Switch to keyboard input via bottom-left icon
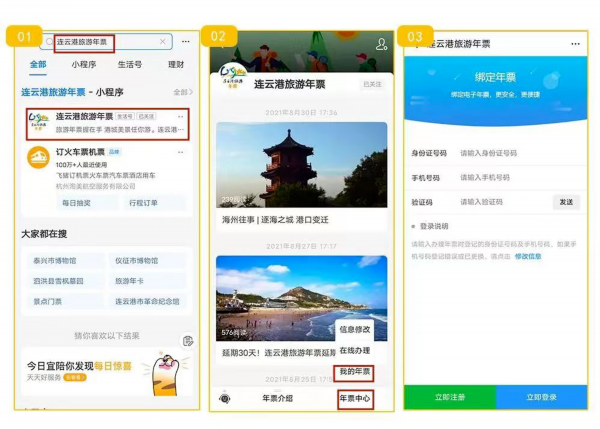 225,399
